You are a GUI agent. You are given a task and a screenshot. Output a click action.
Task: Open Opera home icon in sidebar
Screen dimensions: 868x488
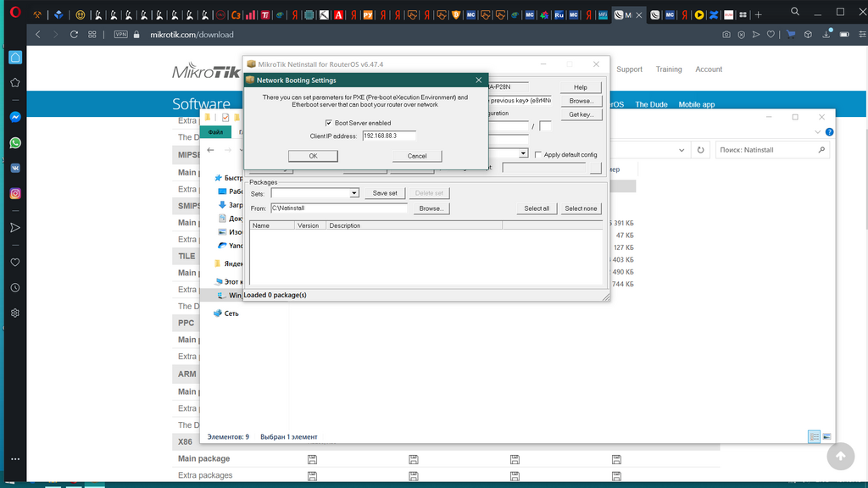click(x=15, y=58)
